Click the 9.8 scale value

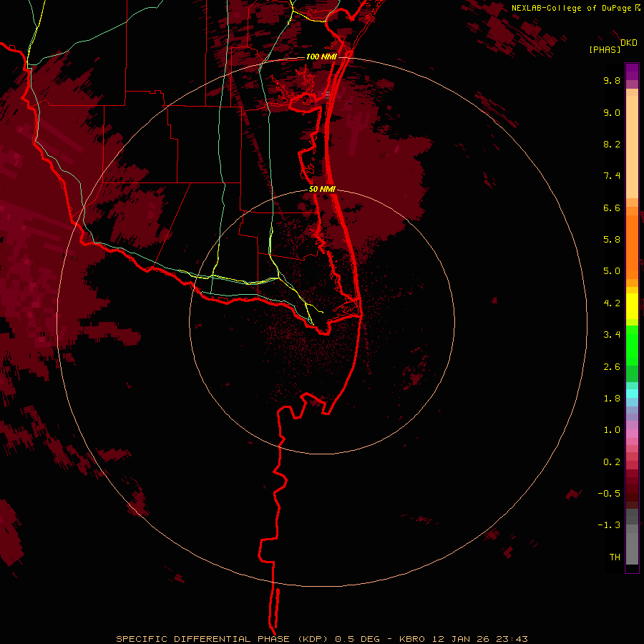pos(612,80)
